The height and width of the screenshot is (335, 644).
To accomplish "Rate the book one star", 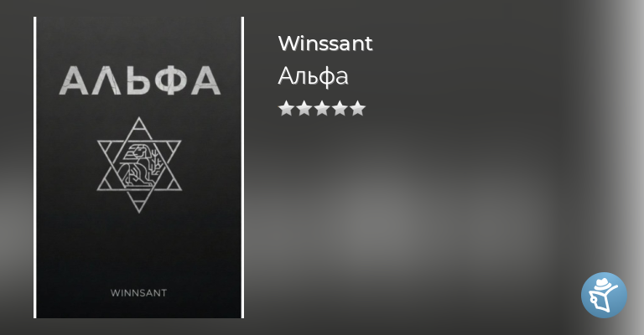I will tap(286, 109).
